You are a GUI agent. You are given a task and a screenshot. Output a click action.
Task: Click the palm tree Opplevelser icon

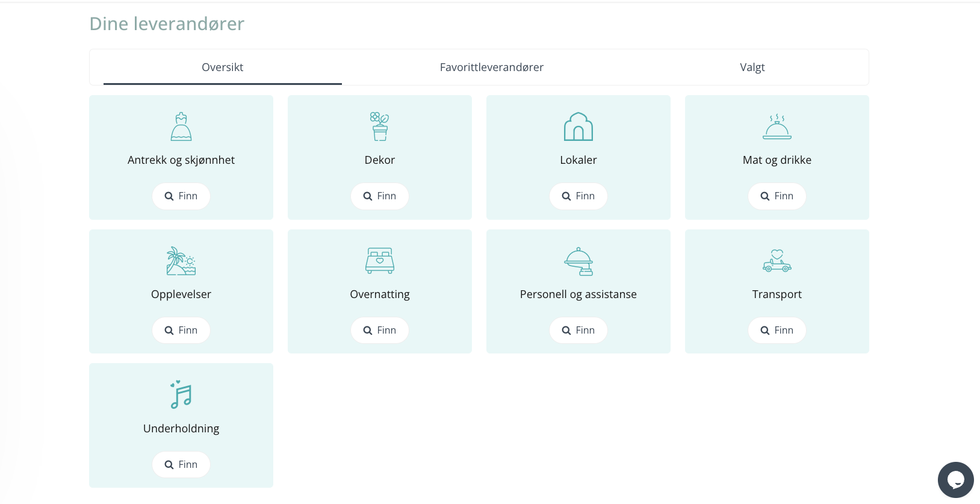tap(181, 261)
